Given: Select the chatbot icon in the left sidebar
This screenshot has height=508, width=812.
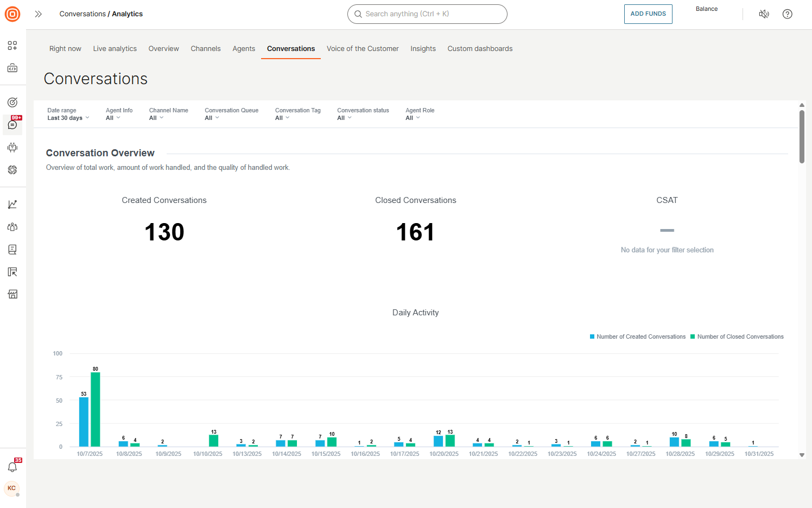Looking at the screenshot, I should click(x=12, y=147).
